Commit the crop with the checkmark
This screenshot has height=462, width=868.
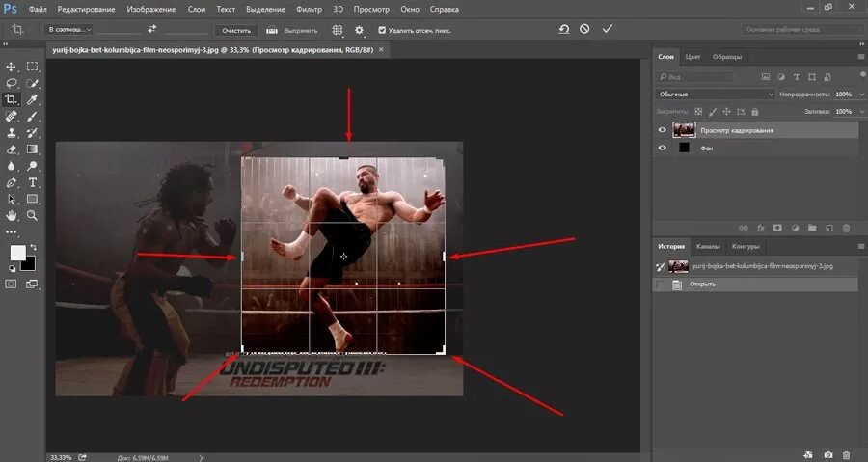pos(608,29)
